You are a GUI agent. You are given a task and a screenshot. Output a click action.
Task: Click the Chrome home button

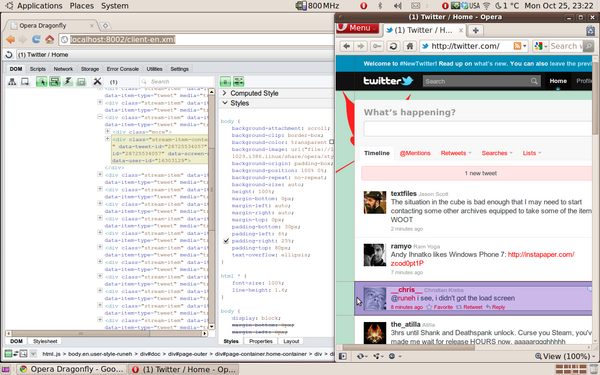coord(49,39)
